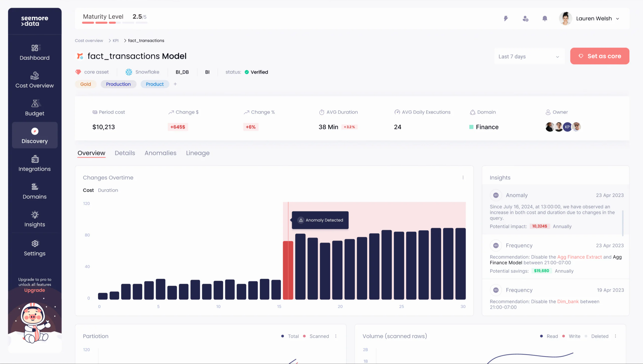Open Settings gear in sidebar
The width and height of the screenshot is (643, 364).
(x=35, y=244)
